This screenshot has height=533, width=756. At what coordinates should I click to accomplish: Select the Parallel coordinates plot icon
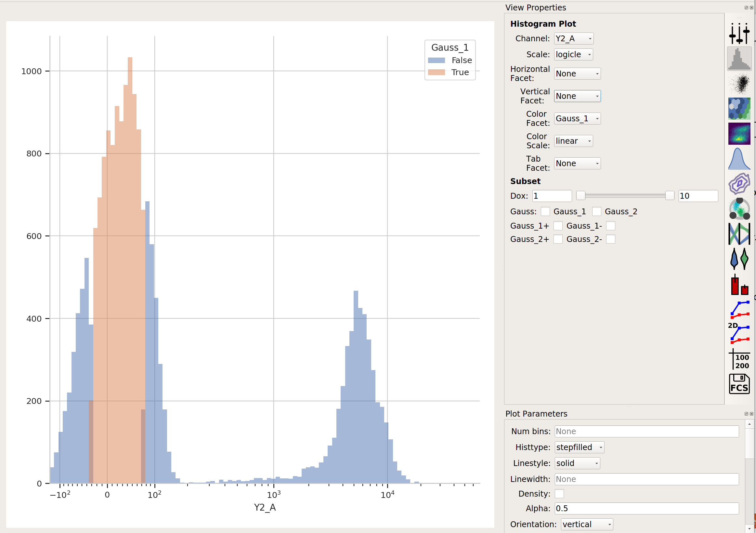(739, 234)
